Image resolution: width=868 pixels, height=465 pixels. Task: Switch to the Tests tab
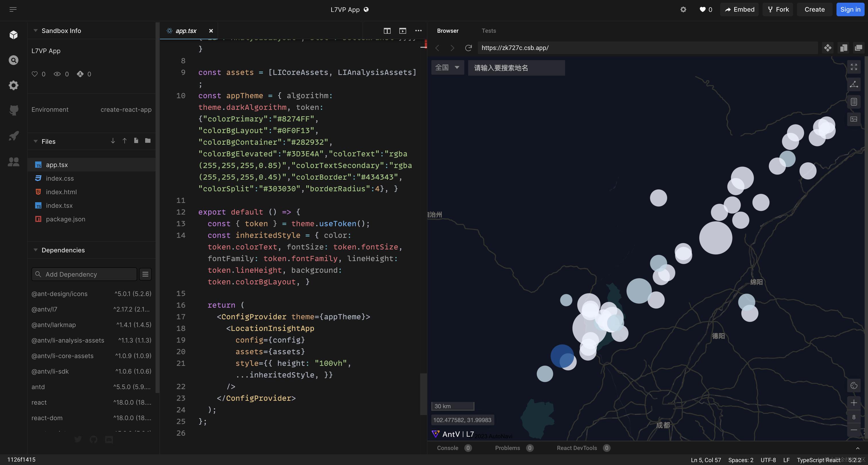[x=489, y=31]
